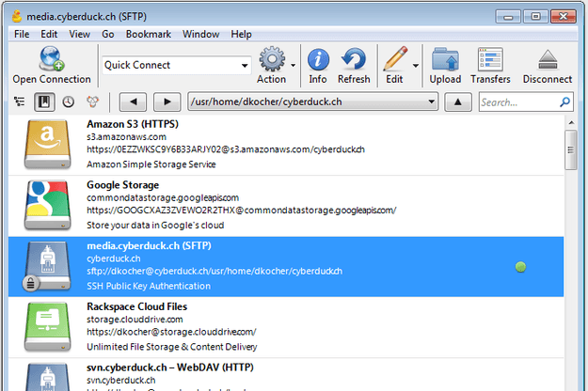
Task: Click the sftp://dkocher@cyberduck.ch URL text
Action: coord(215,271)
